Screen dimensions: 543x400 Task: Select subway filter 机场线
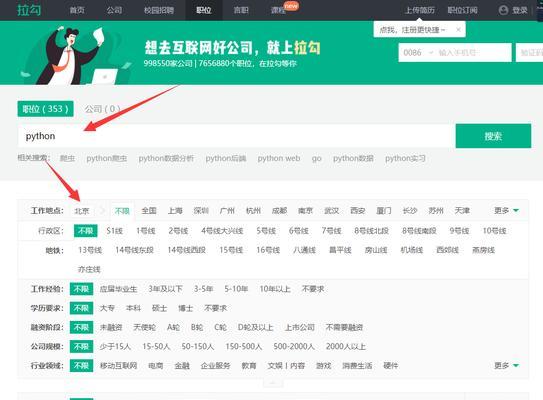pyautogui.click(x=412, y=250)
